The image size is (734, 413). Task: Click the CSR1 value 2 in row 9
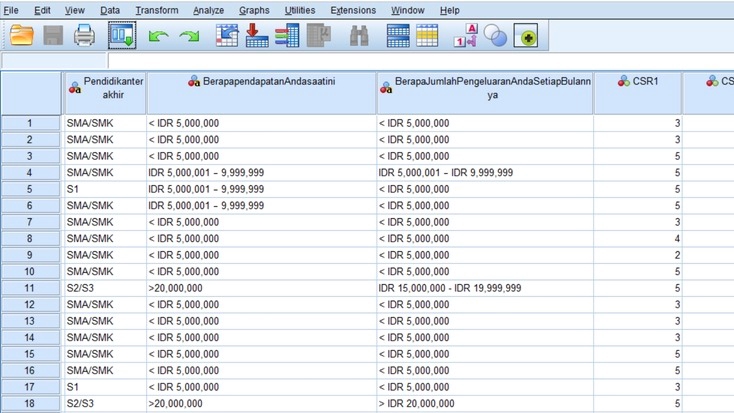pos(638,255)
